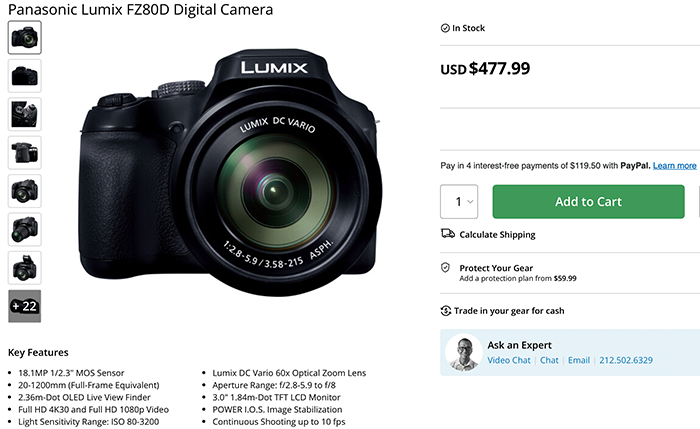The height and width of the screenshot is (429, 700).
Task: Select the second thumbnail showing camera back
Action: coord(24,76)
